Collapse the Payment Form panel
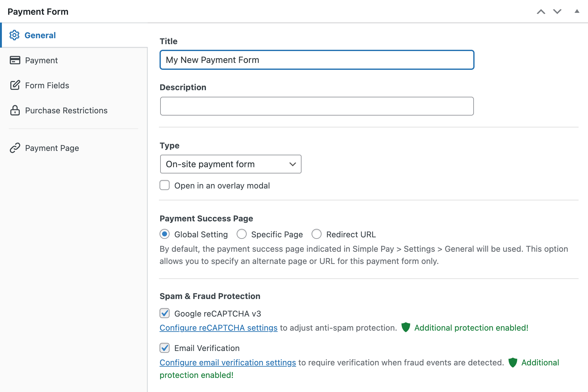 [x=577, y=11]
